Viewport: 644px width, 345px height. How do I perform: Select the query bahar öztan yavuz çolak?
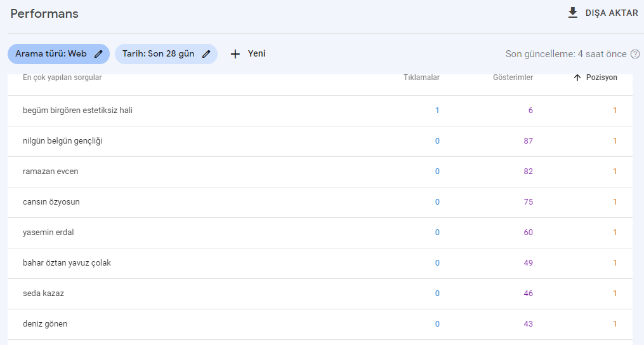(x=67, y=263)
